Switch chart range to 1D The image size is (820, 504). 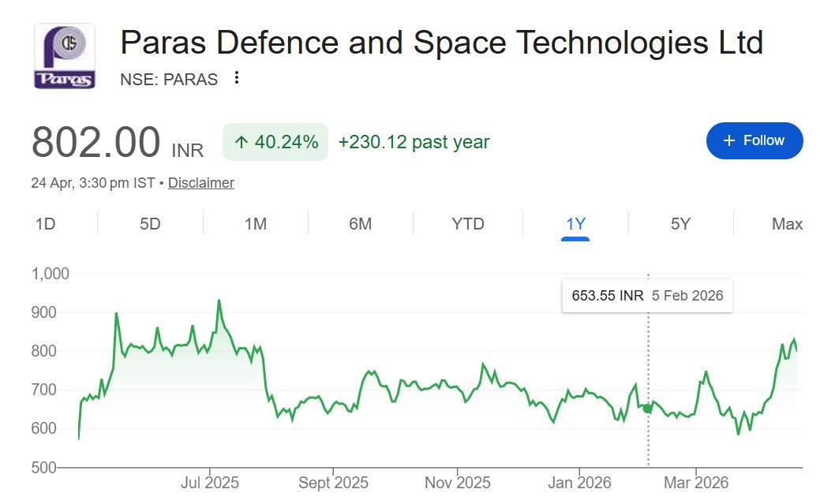(46, 224)
